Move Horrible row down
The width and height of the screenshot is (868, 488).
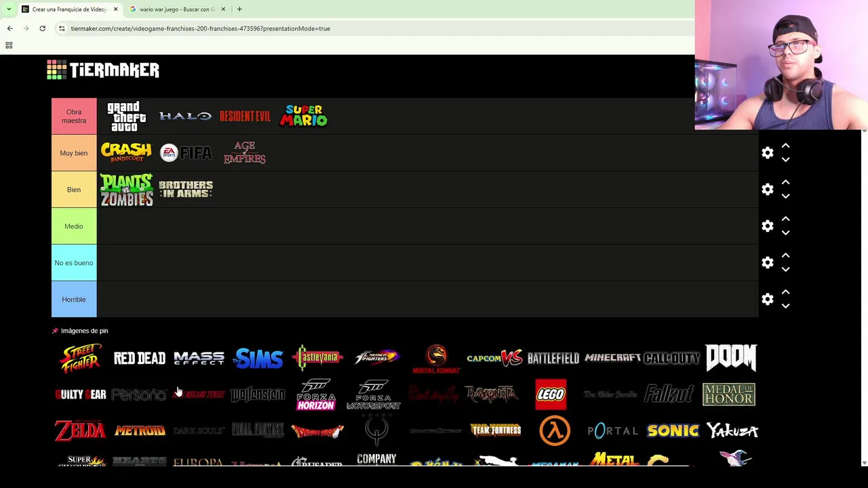785,306
